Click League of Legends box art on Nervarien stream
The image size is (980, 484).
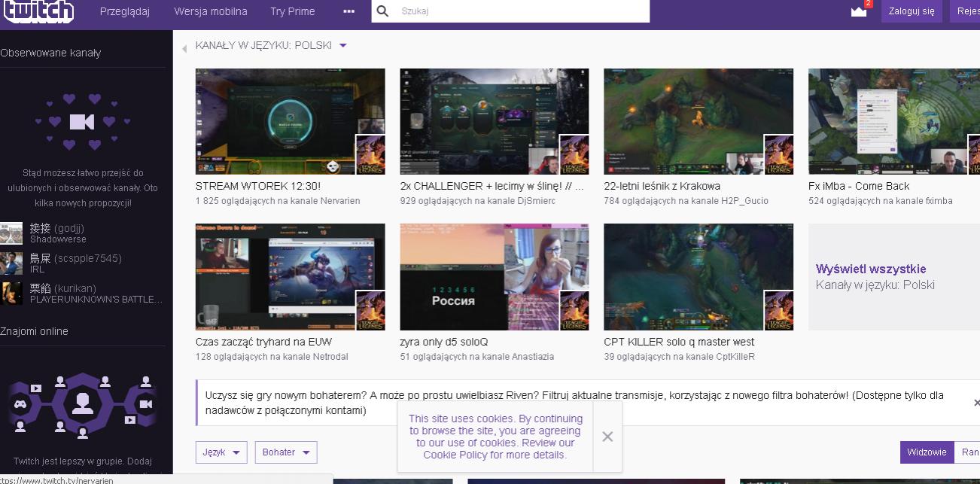[x=370, y=155]
